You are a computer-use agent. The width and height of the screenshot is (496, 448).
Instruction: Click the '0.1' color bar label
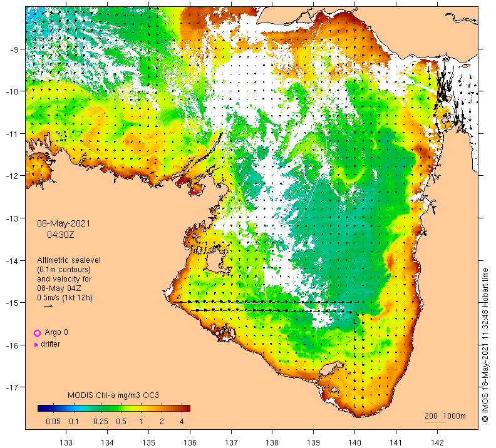tap(74, 422)
